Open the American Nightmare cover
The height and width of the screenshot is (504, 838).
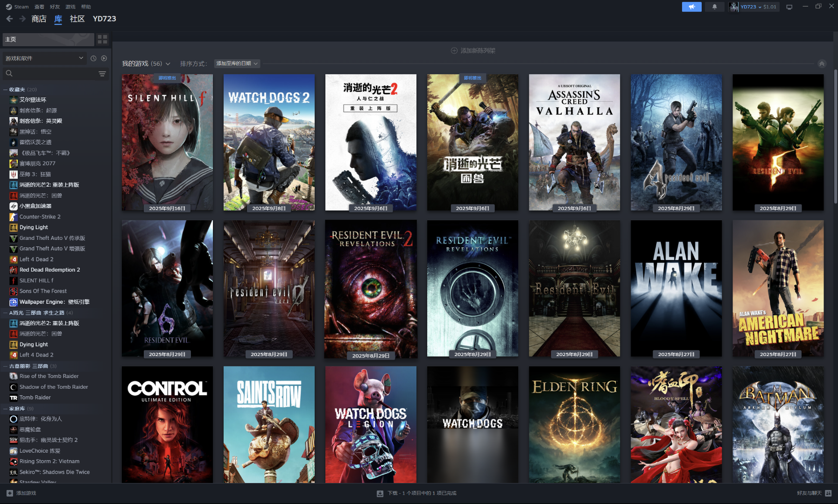[x=778, y=288]
